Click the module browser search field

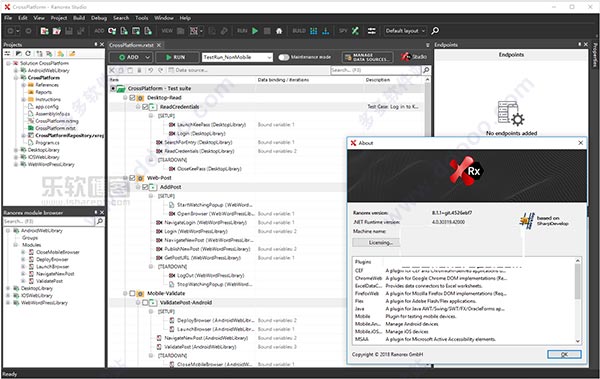point(49,221)
